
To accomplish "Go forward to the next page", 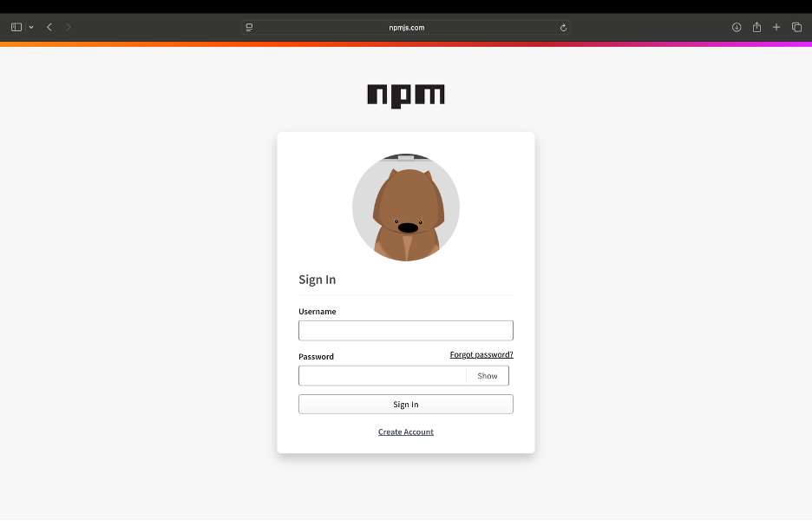I will pyautogui.click(x=69, y=27).
